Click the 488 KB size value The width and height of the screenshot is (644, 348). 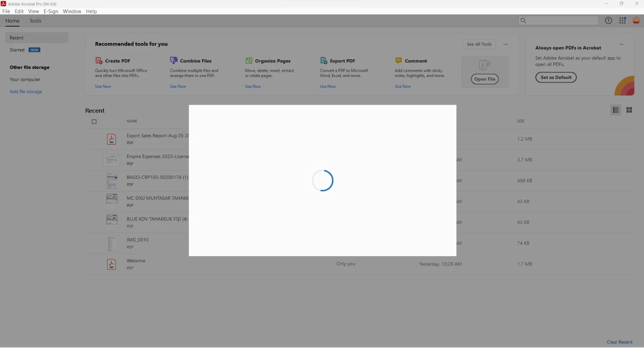tap(524, 181)
